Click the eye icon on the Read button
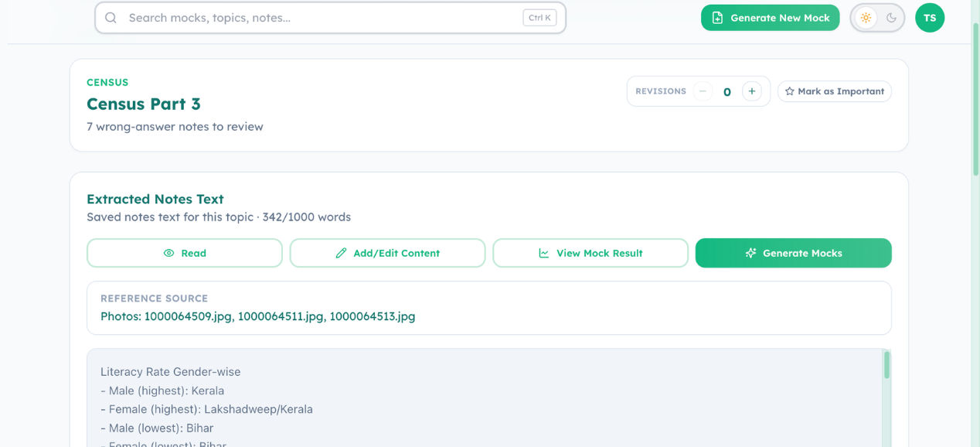Viewport: 980px width, 447px height. [168, 253]
